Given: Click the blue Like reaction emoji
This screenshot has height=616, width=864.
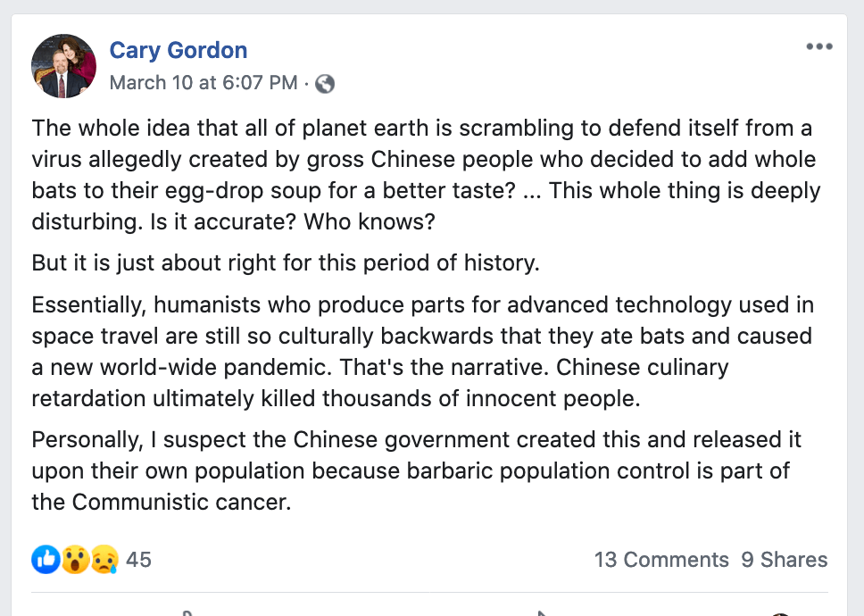Looking at the screenshot, I should (x=46, y=560).
